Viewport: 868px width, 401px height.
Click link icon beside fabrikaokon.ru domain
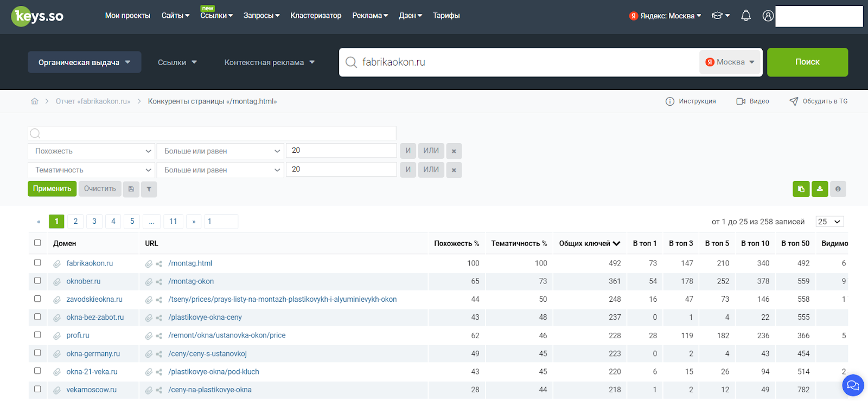tap(57, 264)
